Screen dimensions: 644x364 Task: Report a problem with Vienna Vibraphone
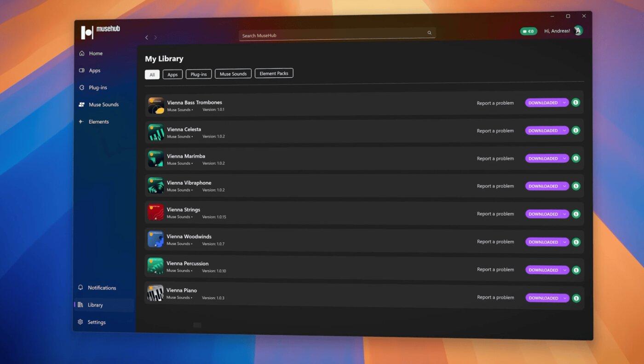click(495, 186)
